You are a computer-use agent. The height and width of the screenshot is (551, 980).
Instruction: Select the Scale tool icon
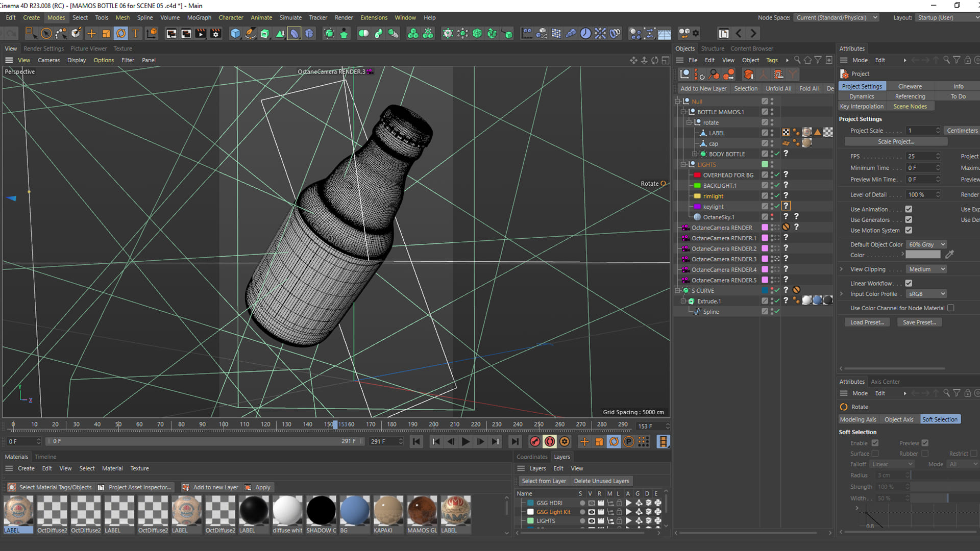[x=106, y=34]
